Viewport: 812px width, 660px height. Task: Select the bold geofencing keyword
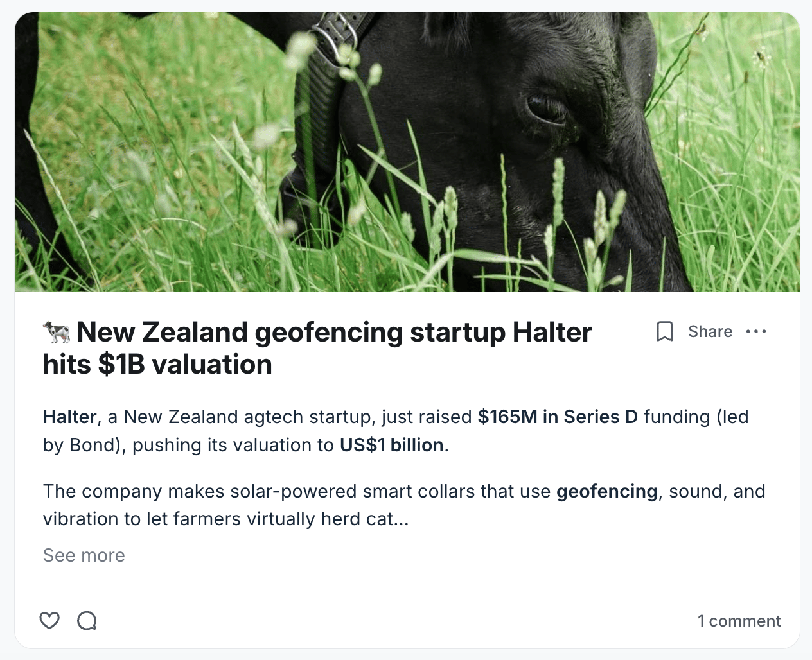point(607,492)
